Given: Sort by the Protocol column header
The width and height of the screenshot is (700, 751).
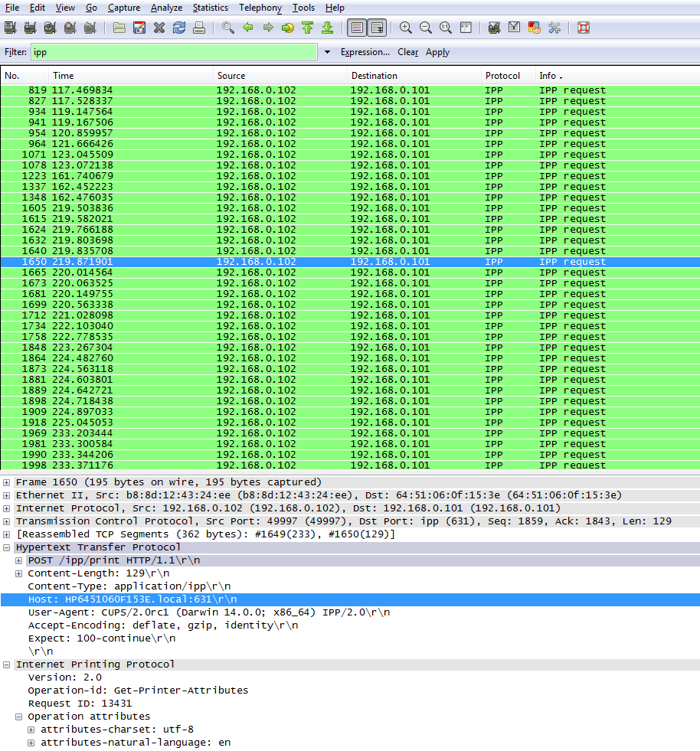Looking at the screenshot, I should click(508, 76).
